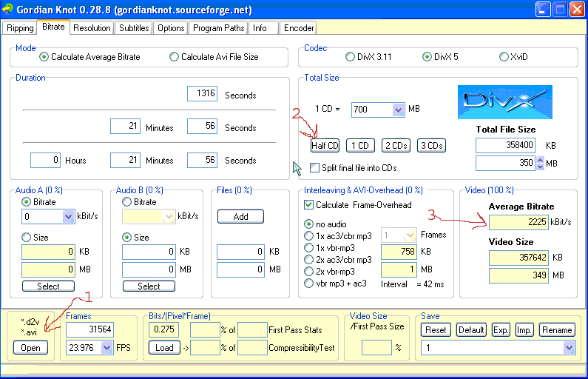
Task: Click the Average Bitrate field 2225
Action: tap(518, 222)
